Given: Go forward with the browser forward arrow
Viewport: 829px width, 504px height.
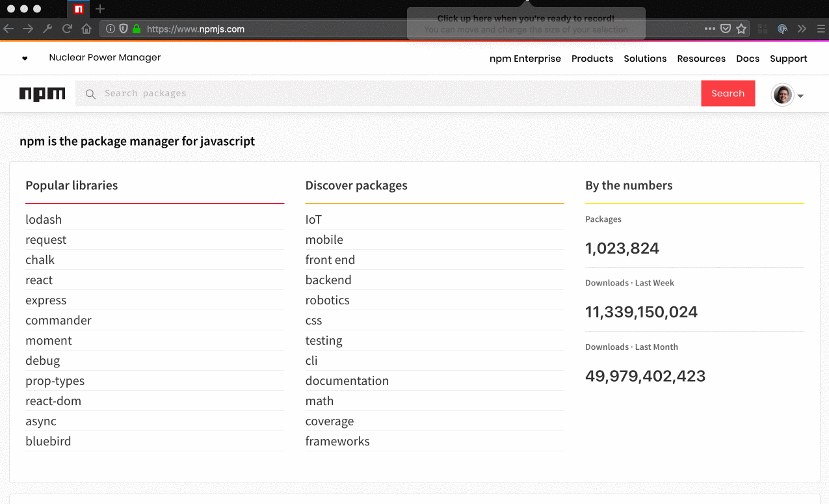Looking at the screenshot, I should [x=28, y=29].
